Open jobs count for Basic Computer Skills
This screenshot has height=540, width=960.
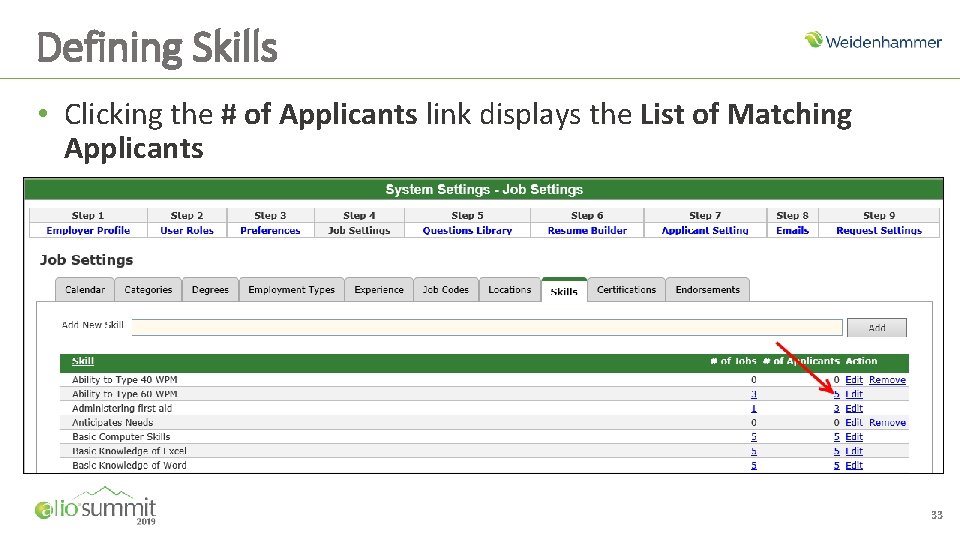[754, 437]
